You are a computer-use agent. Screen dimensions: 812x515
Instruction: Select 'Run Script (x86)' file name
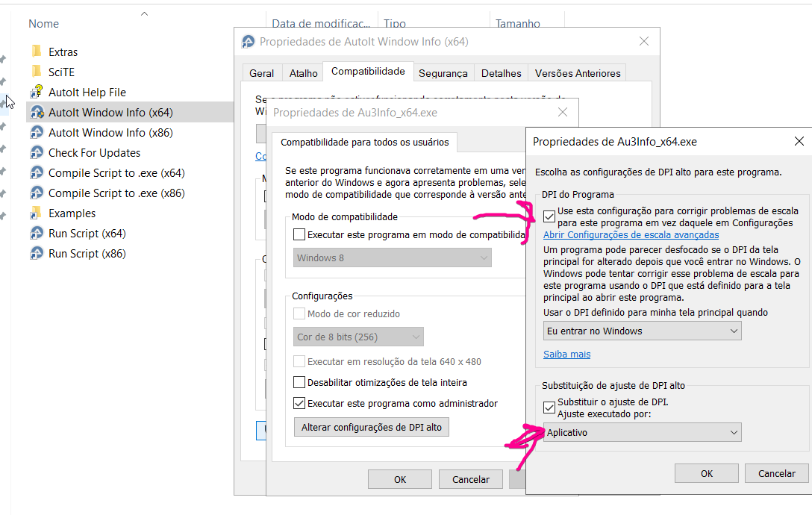(x=87, y=254)
